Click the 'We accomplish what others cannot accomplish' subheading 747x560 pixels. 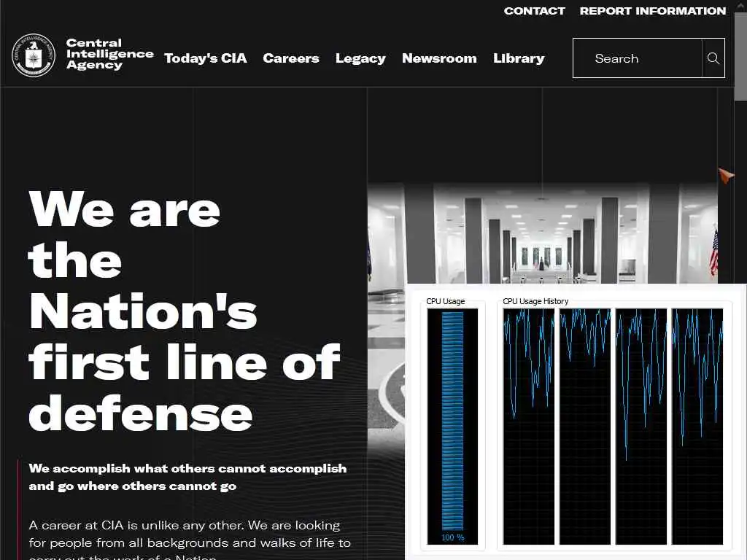click(x=187, y=477)
